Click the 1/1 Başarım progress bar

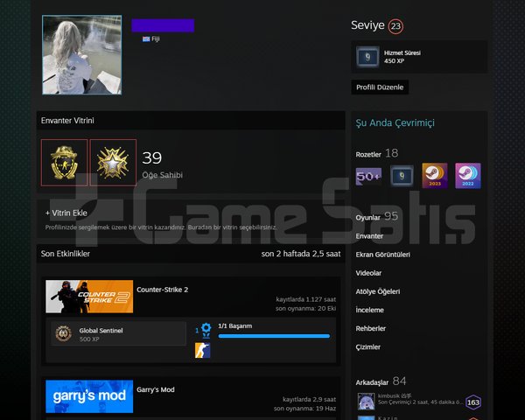pyautogui.click(x=274, y=336)
